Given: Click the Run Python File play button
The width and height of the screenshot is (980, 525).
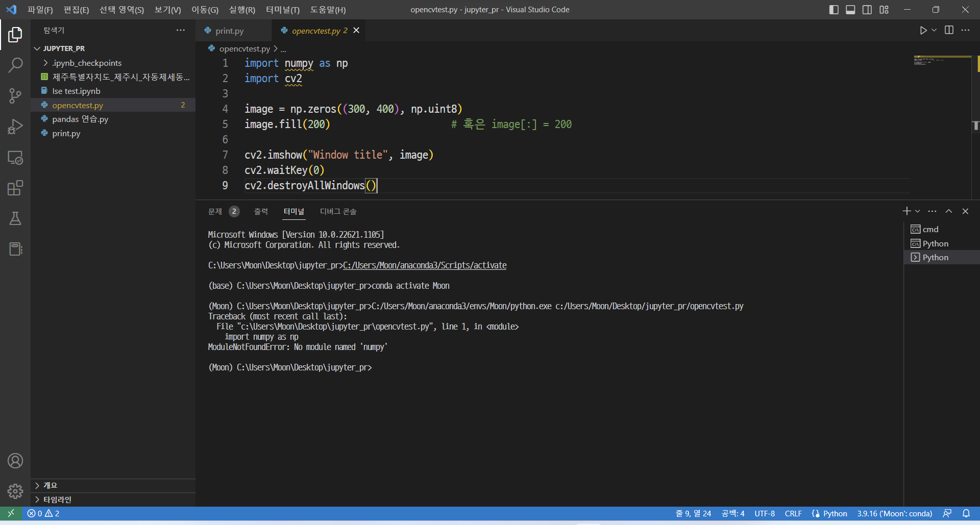Looking at the screenshot, I should click(x=923, y=31).
